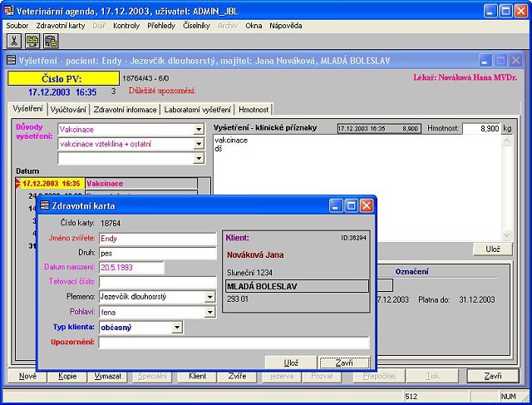The image size is (532, 405).
Task: Click the yellow Číslo PV label
Action: tap(63, 78)
